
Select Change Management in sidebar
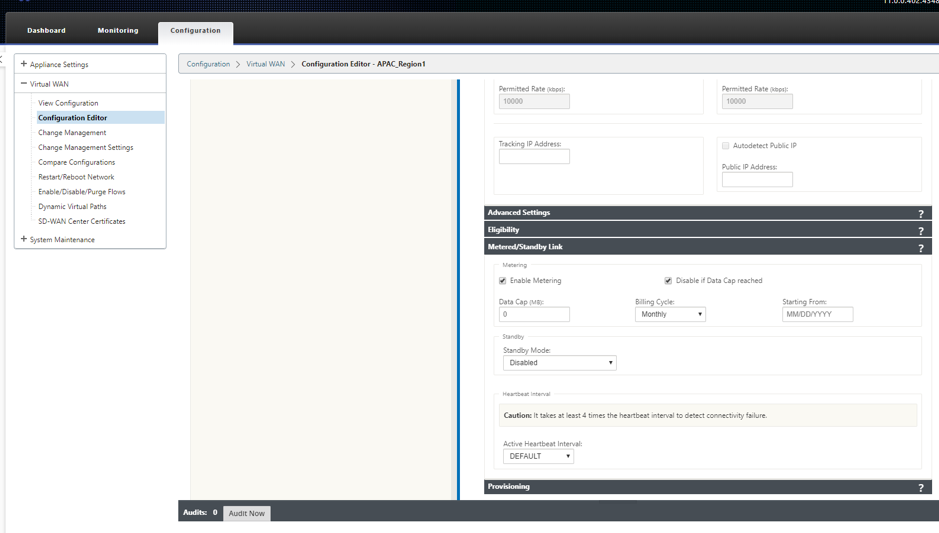(x=72, y=132)
